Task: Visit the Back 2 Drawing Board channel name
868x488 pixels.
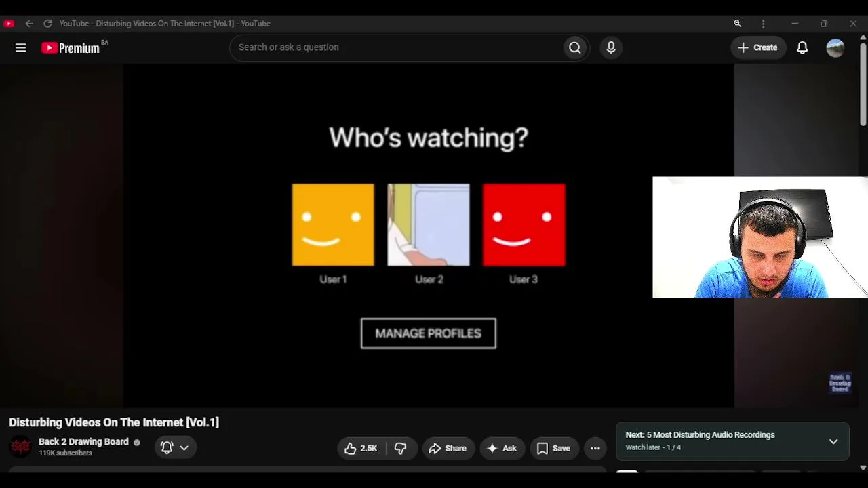Action: tap(83, 442)
